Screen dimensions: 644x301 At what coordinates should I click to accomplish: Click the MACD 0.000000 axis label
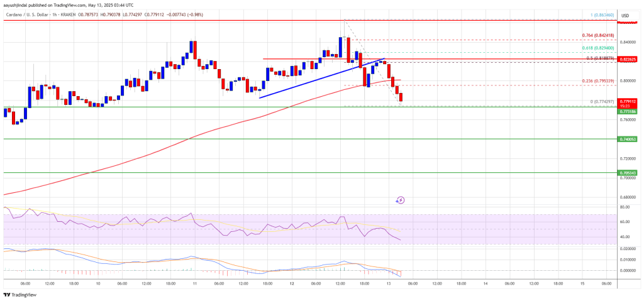[x=628, y=271]
